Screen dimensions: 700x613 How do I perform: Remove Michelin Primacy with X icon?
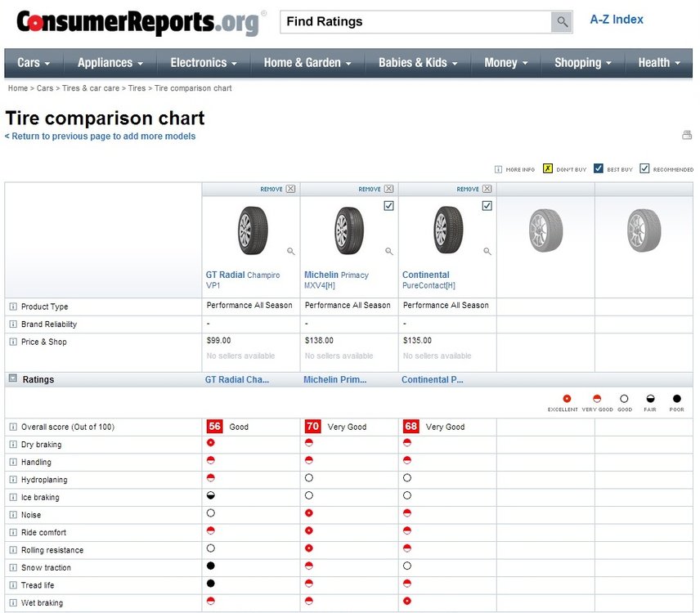(388, 189)
